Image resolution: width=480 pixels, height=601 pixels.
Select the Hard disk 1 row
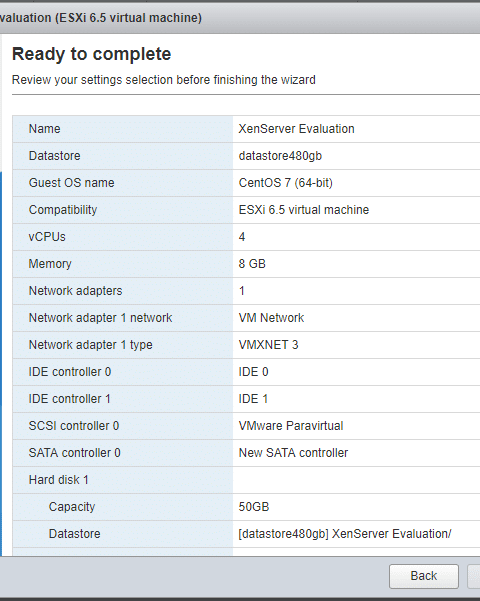246,480
